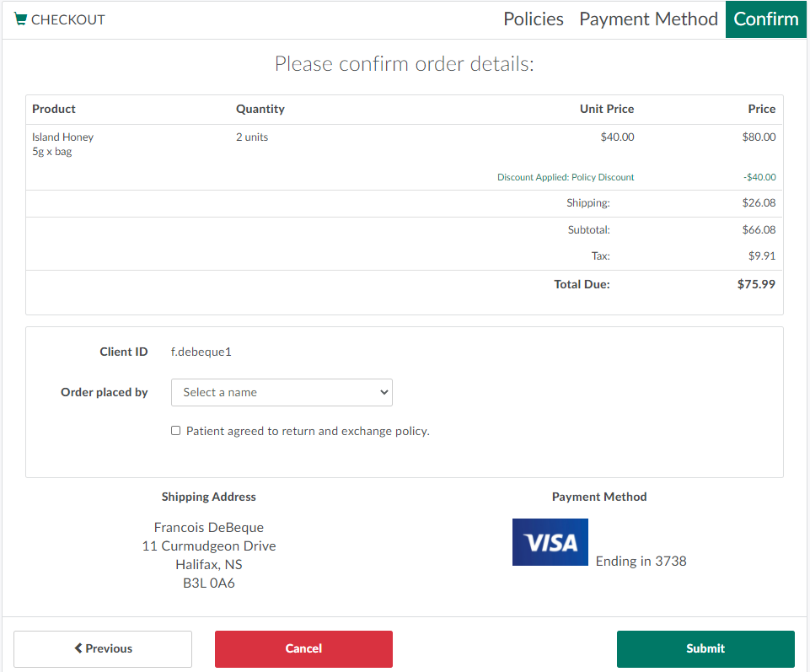Image resolution: width=810 pixels, height=672 pixels.
Task: Click the arrow on Order placed by combo box
Action: 384,392
